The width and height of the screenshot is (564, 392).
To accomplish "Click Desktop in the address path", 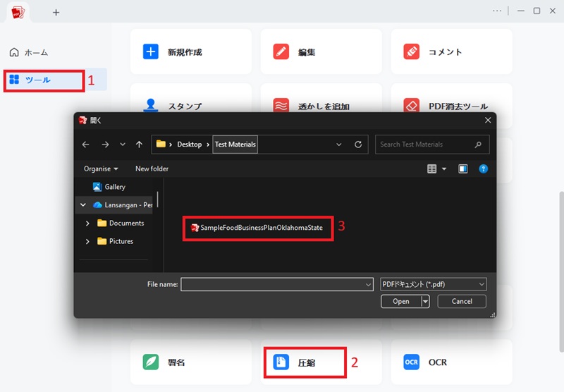I will (189, 145).
